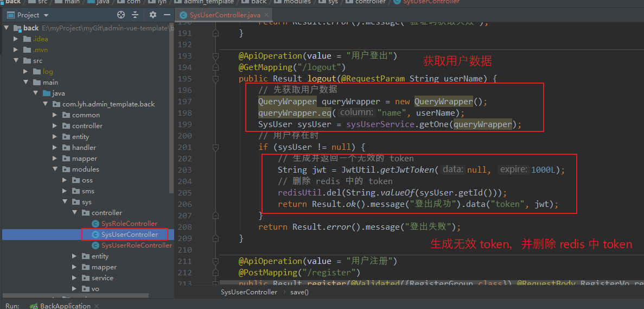Collapse the sys module arrow
This screenshot has width=644, height=309.
(x=65, y=202)
